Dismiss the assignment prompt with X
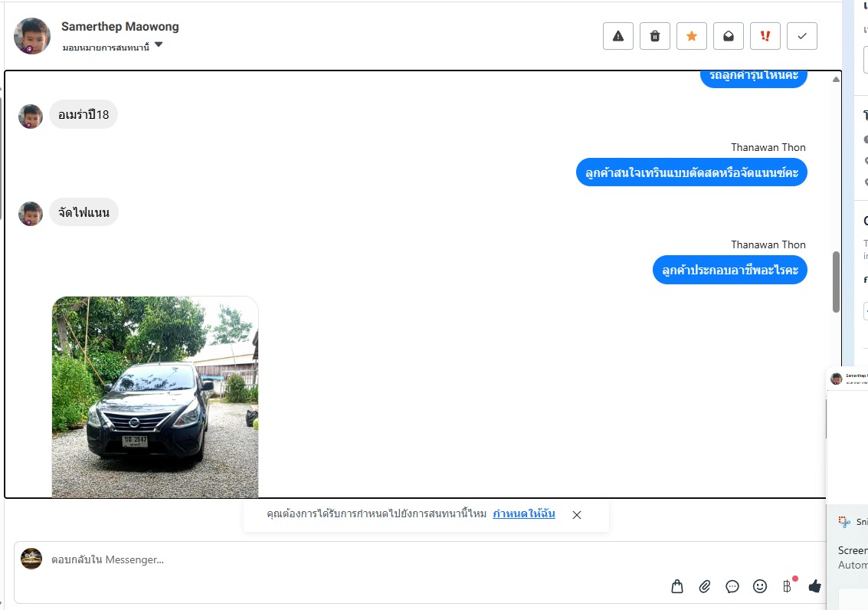 [577, 515]
